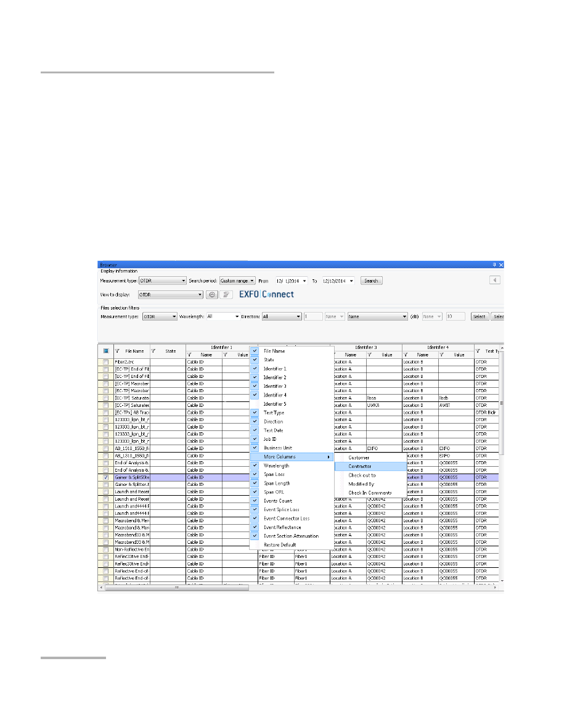
Task: Click the Fiber2.trc file name
Action: [x=125, y=363]
